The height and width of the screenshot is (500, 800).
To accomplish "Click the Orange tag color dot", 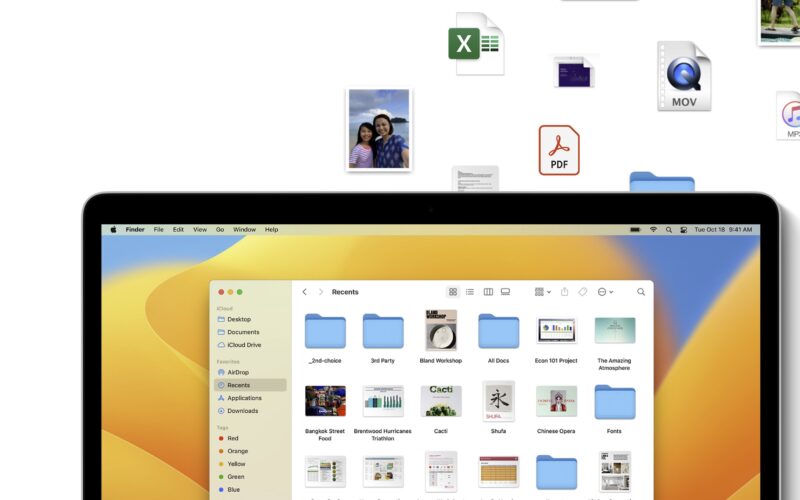I will [x=220, y=451].
